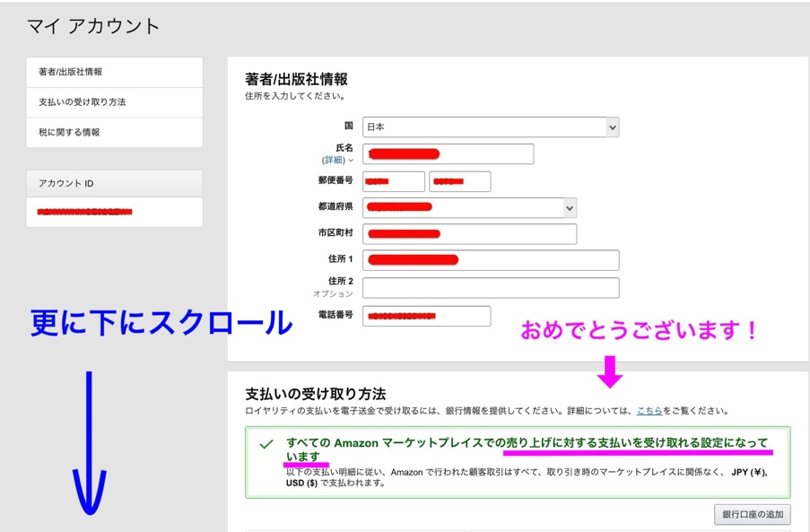Viewport: 810px width, 532px height.
Task: Click the 電話番号 phone number field
Action: (x=426, y=316)
